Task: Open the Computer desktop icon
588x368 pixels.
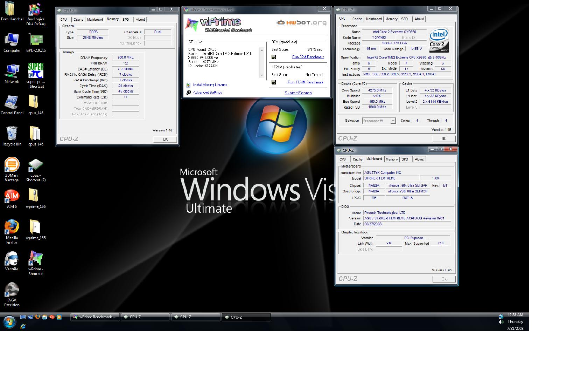Action: pyautogui.click(x=12, y=43)
